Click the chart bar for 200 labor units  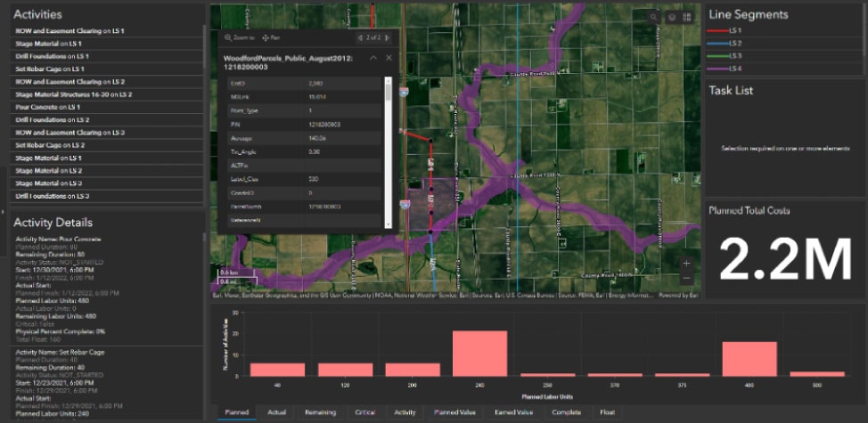[x=413, y=370]
